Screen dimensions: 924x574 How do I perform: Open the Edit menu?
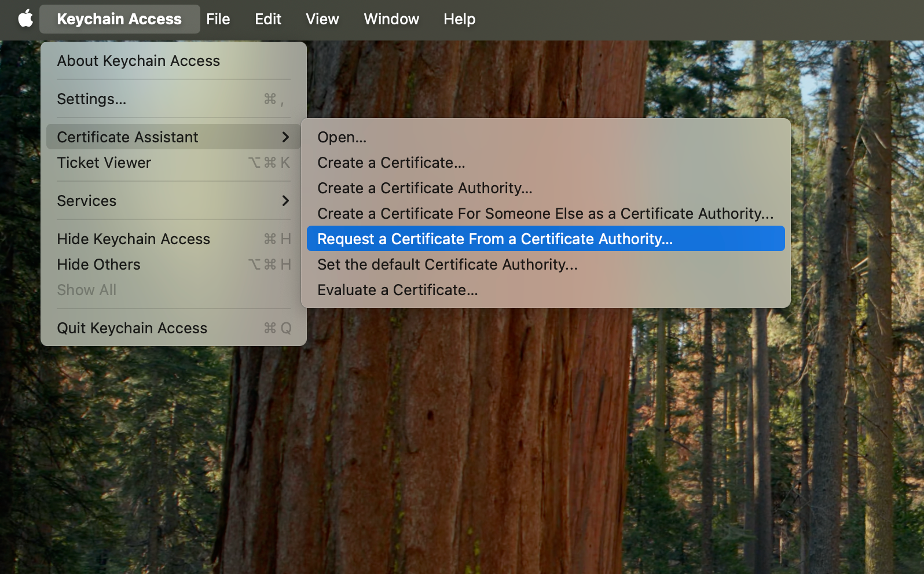268,19
